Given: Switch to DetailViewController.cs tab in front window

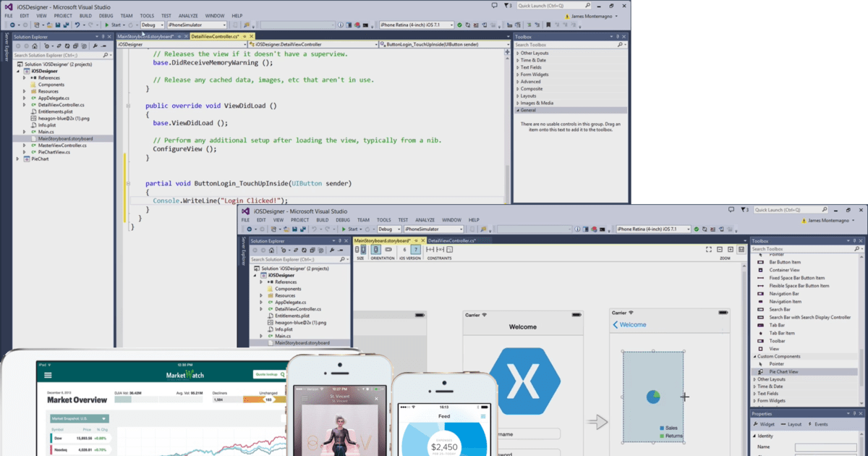Looking at the screenshot, I should point(452,240).
